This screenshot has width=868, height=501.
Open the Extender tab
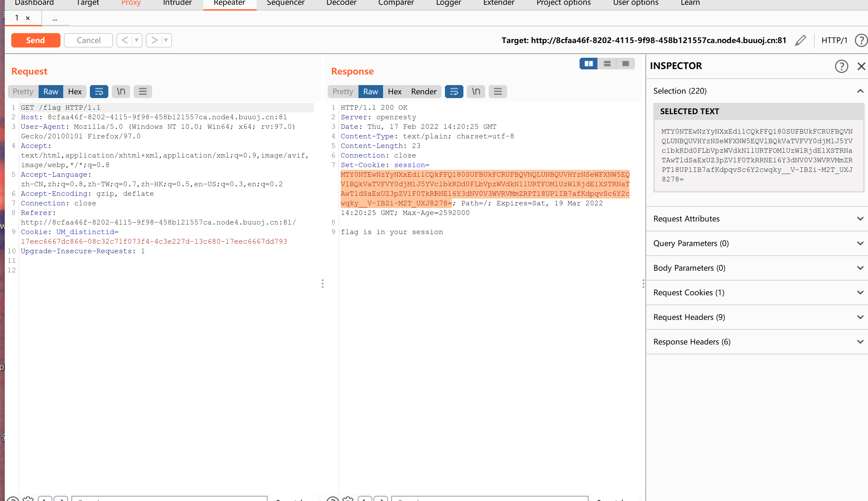coord(499,3)
